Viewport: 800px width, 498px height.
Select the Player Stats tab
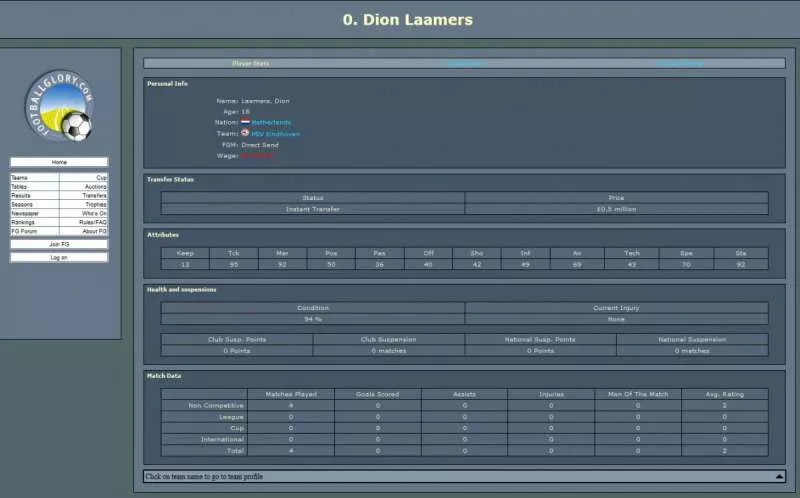coord(250,63)
